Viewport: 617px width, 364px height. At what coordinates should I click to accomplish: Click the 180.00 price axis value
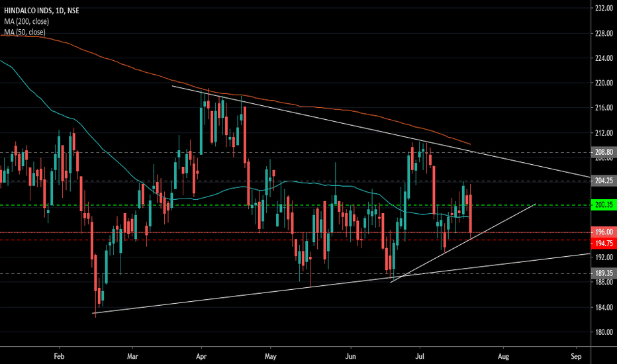[x=604, y=332]
